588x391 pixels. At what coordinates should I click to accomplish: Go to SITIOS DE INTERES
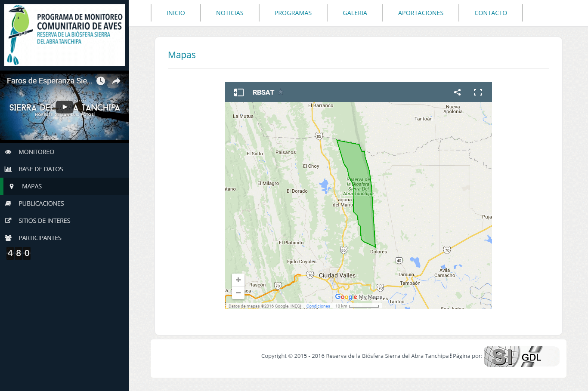[x=44, y=221]
